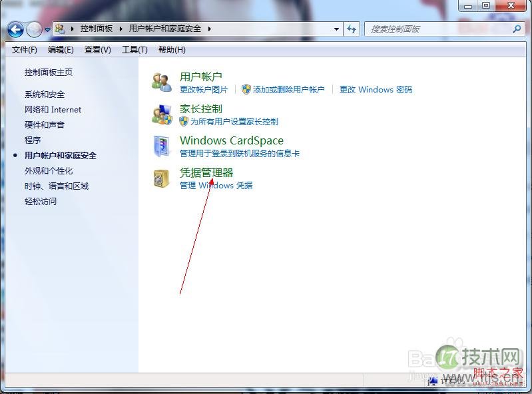Screen dimensions: 532x394
Task: Click the Control Panel icon in address bar
Action: (x=60, y=29)
